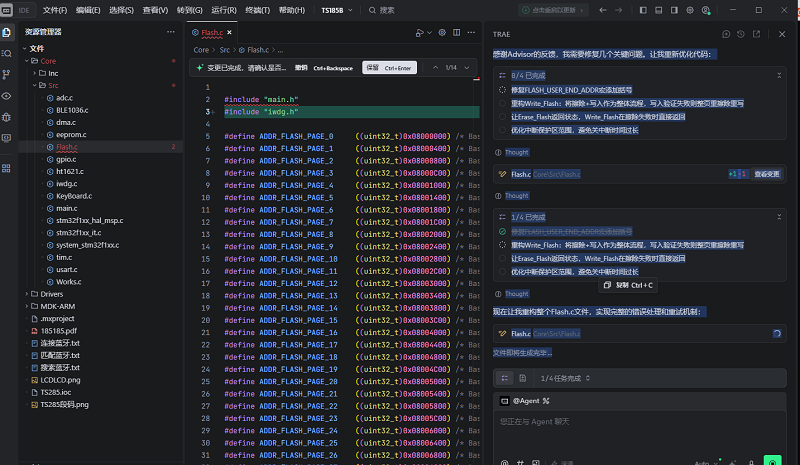Open the Extensions grid sidebar icon
Screen dimensions: 800x465
7,168
